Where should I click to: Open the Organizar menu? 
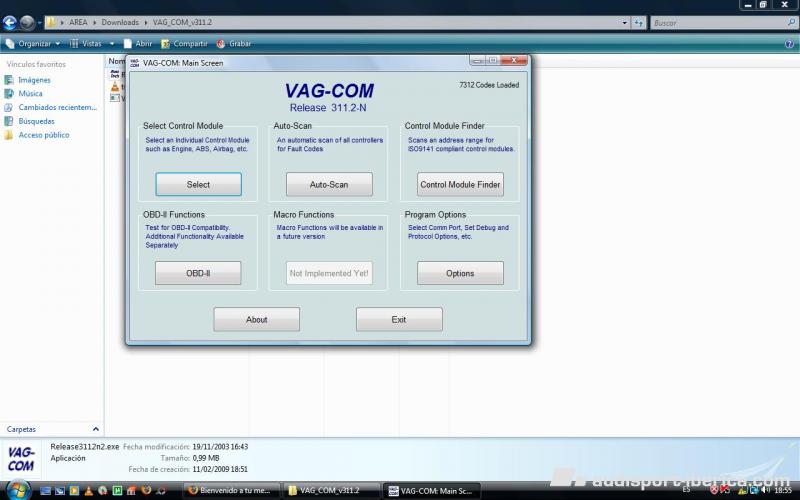pyautogui.click(x=33, y=44)
